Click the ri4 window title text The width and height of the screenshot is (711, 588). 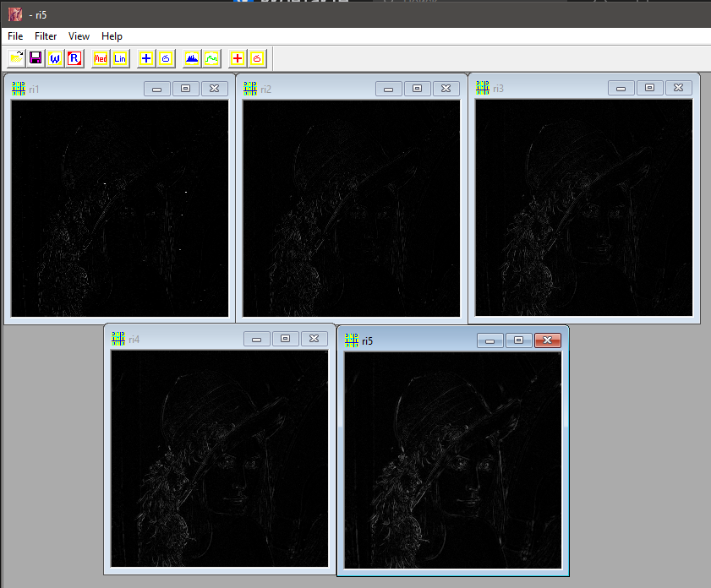pos(134,340)
